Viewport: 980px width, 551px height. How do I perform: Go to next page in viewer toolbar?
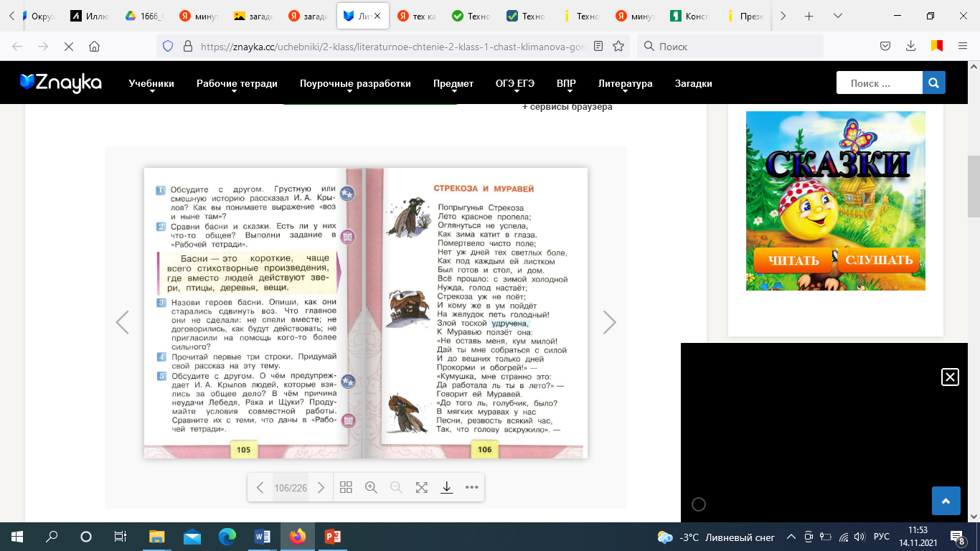(x=321, y=488)
